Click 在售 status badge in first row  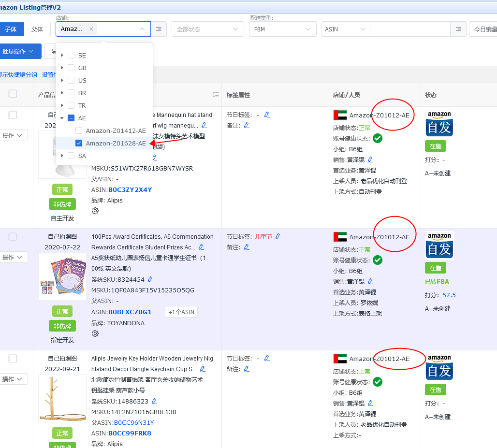[x=435, y=146]
